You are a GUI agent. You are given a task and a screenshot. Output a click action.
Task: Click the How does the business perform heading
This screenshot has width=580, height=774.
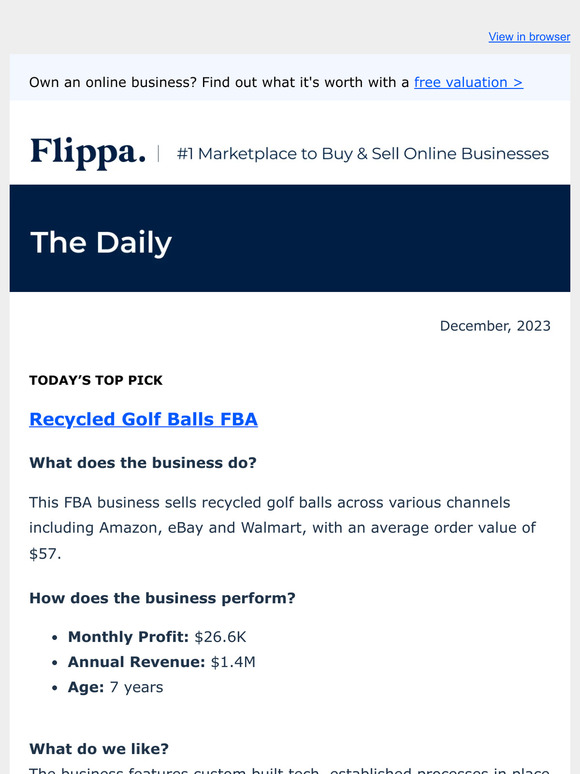pyautogui.click(x=162, y=598)
